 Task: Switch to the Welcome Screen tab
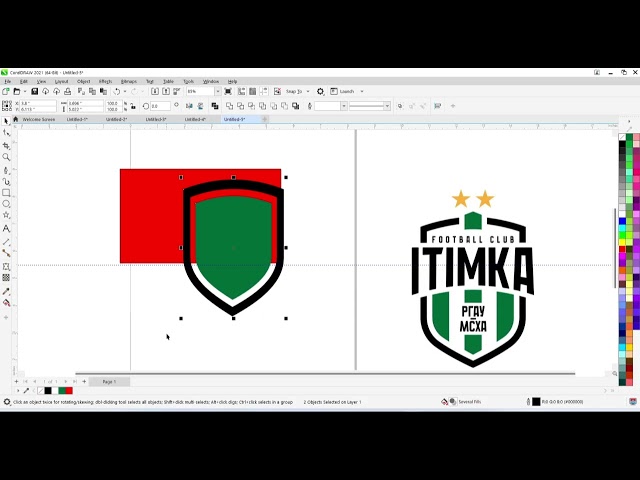pos(38,119)
